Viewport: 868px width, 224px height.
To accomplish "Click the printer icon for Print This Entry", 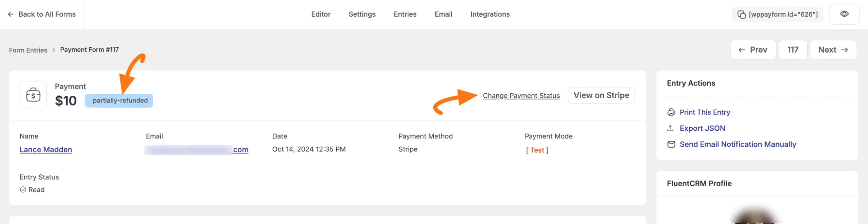I will (671, 112).
